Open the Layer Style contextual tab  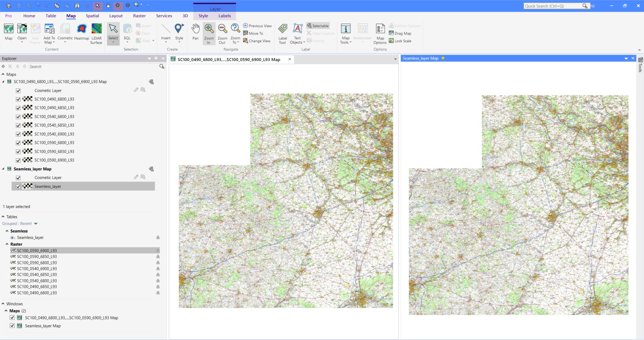point(203,16)
